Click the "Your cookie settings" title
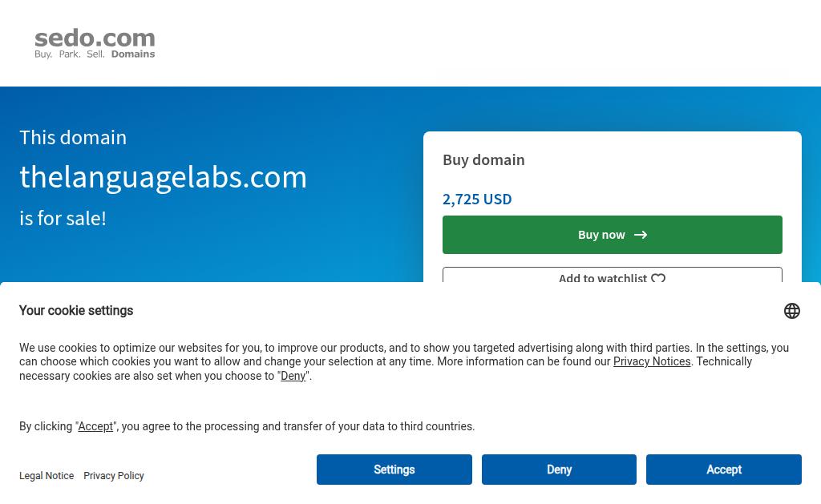 pyautogui.click(x=76, y=311)
